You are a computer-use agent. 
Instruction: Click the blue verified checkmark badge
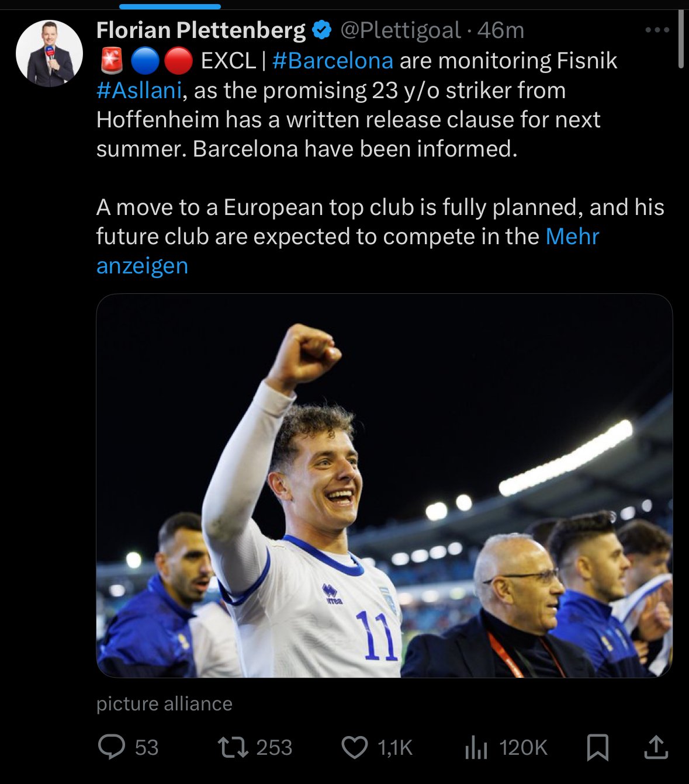click(x=321, y=30)
